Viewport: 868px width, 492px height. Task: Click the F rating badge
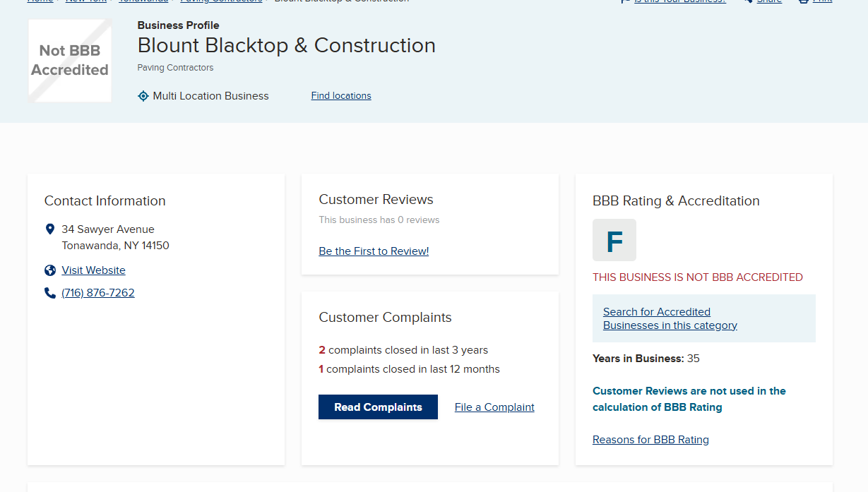click(x=614, y=240)
